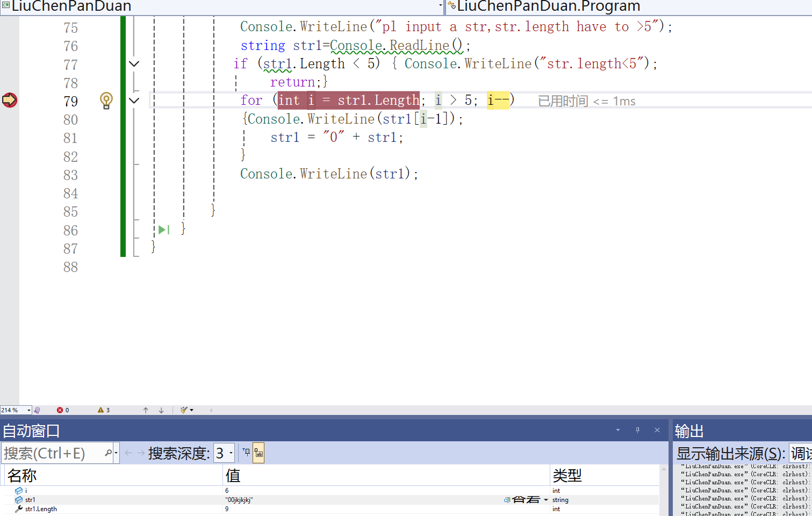Click the 已用时间 <= 1ms perf tip
Image resolution: width=812 pixels, height=516 pixels.
coord(587,101)
